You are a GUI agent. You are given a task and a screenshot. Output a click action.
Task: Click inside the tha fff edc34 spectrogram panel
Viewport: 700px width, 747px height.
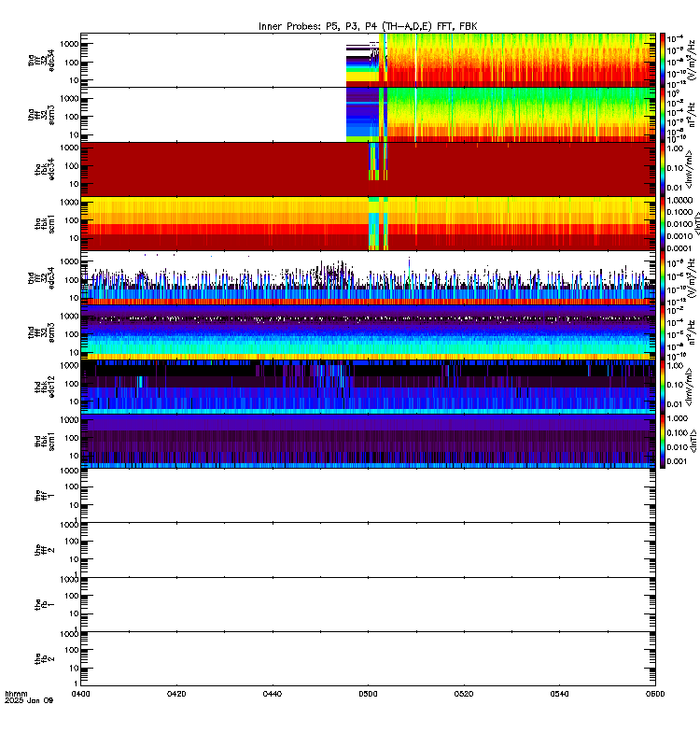point(368,60)
